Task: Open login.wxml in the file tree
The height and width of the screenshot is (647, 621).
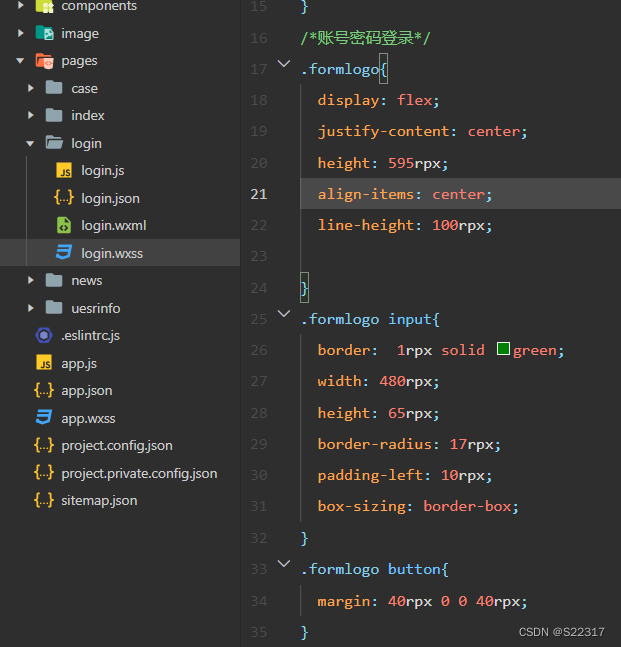Action: click(113, 225)
